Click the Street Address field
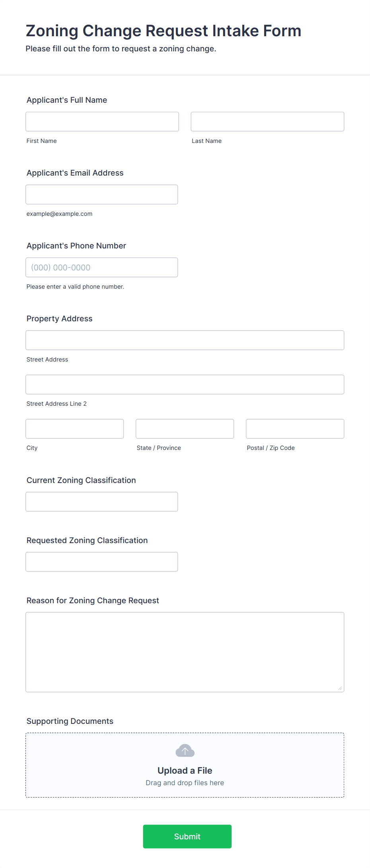370x868 pixels. 185,340
